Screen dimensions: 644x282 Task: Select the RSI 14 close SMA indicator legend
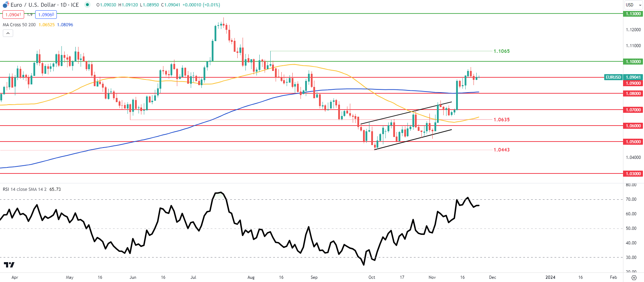click(25, 189)
